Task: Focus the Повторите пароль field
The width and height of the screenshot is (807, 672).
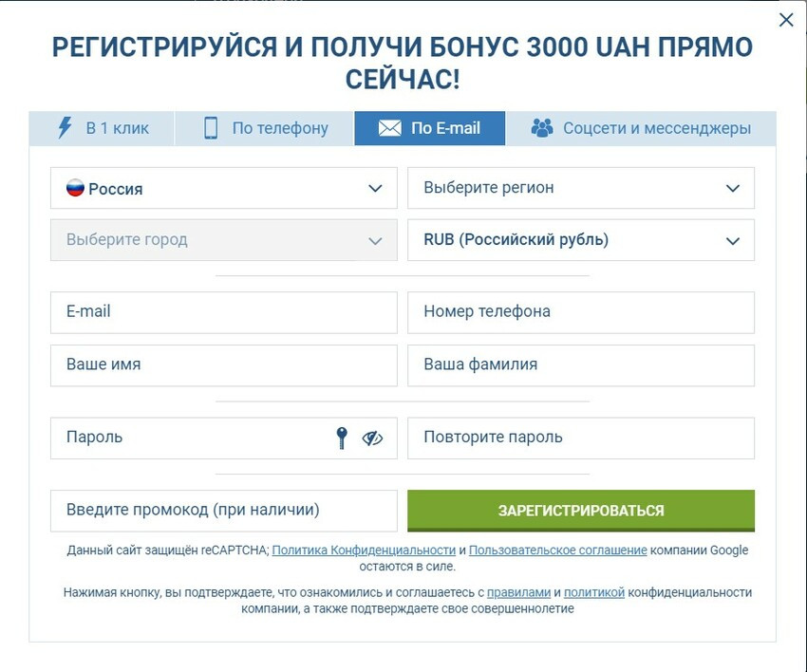Action: [x=581, y=438]
